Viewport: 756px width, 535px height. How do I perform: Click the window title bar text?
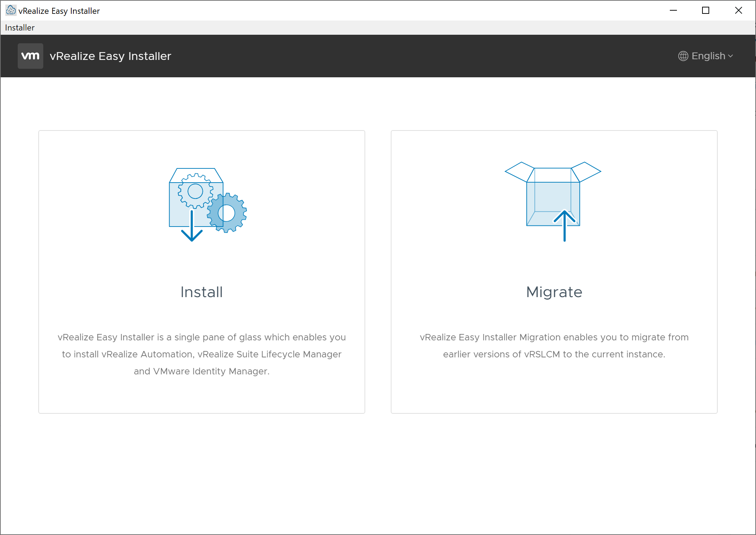(x=59, y=11)
